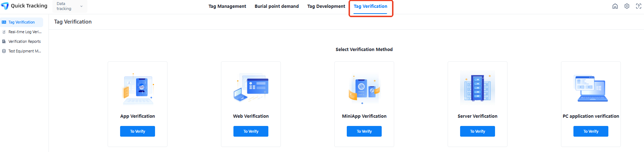This screenshot has width=644, height=152.
Task: Click the Test Equipment Management database icon
Action: [x=4, y=51]
